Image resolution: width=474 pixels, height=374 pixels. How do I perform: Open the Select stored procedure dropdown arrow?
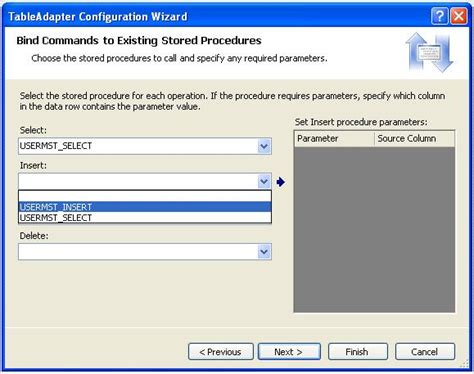(264, 146)
